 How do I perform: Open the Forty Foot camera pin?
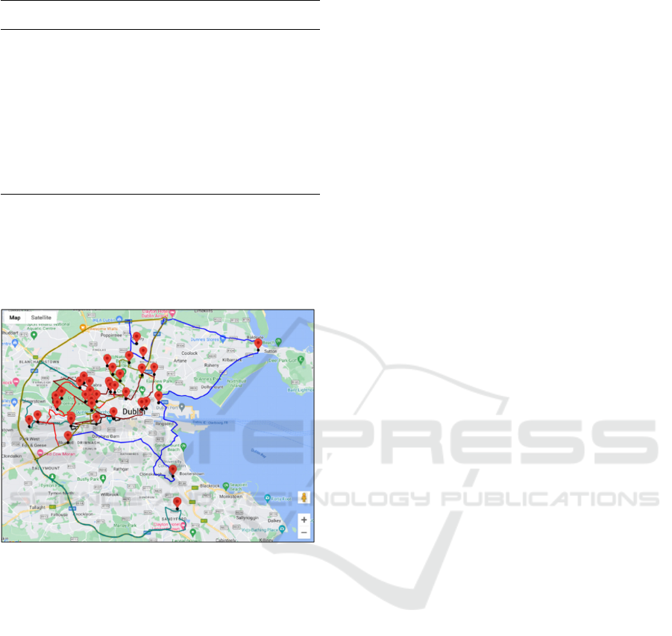[x=268, y=498]
